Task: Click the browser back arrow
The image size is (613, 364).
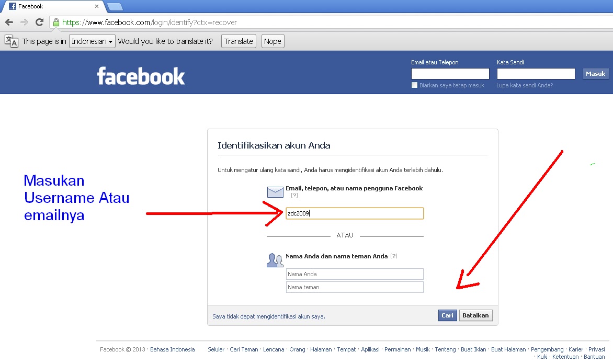Action: click(x=9, y=22)
